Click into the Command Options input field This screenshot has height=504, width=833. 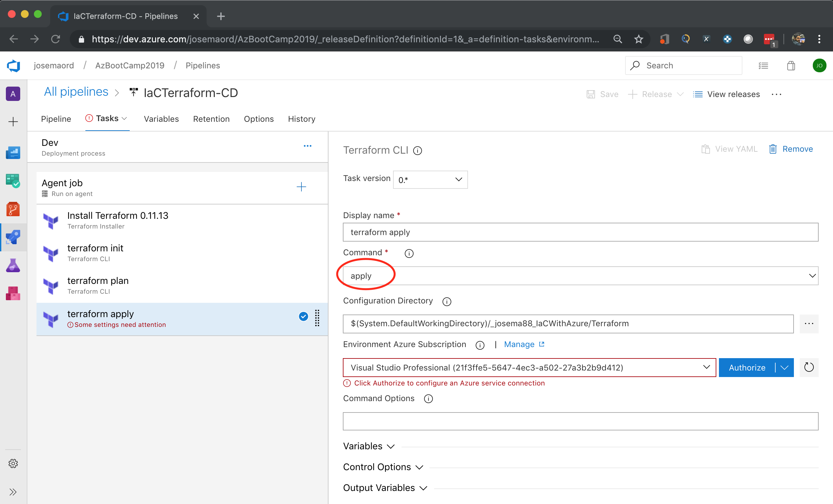580,421
